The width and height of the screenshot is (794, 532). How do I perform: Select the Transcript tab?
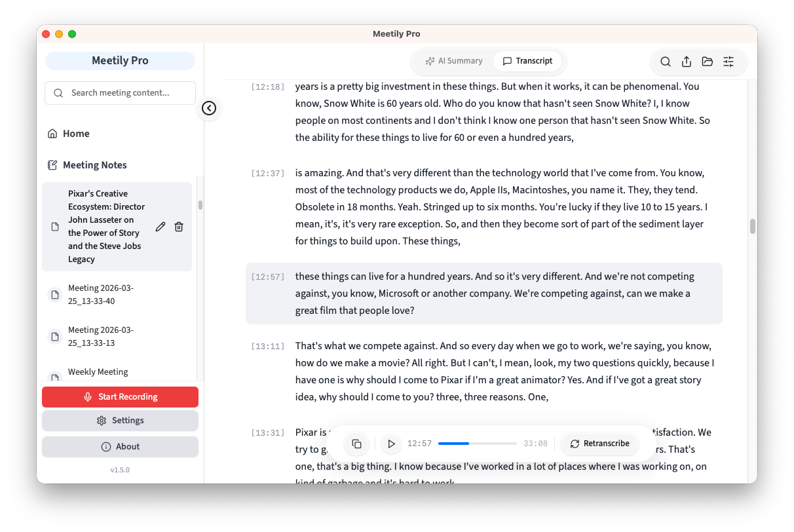[x=527, y=61]
